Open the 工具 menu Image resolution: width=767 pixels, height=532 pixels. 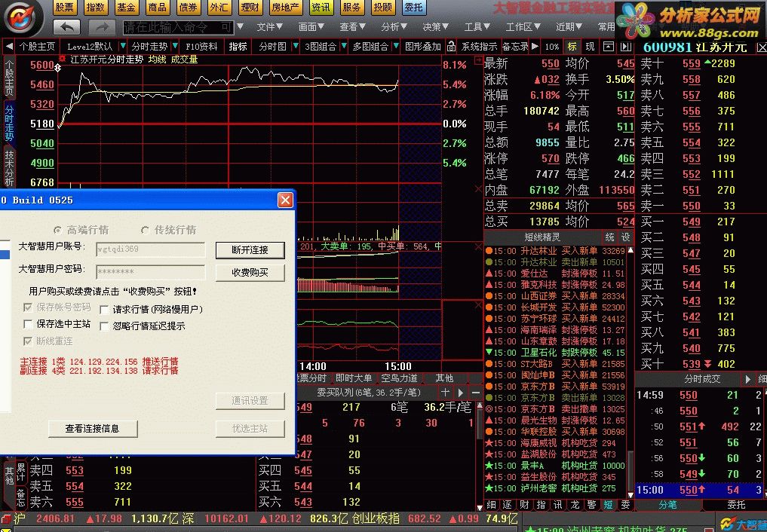477,27
